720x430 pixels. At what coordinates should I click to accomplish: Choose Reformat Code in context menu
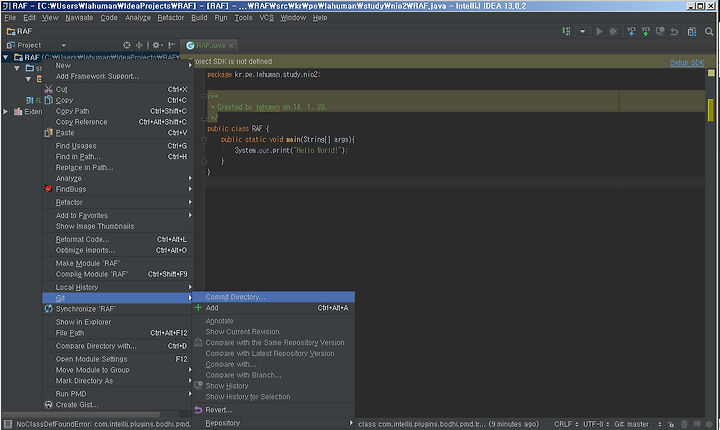pos(118,239)
